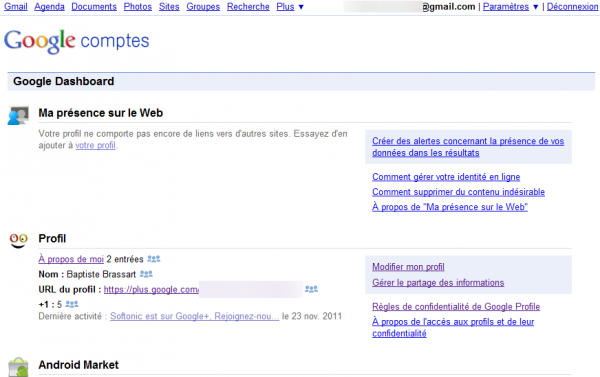Open Groupes from top bar
Screen dimensions: 600x377
pos(203,7)
